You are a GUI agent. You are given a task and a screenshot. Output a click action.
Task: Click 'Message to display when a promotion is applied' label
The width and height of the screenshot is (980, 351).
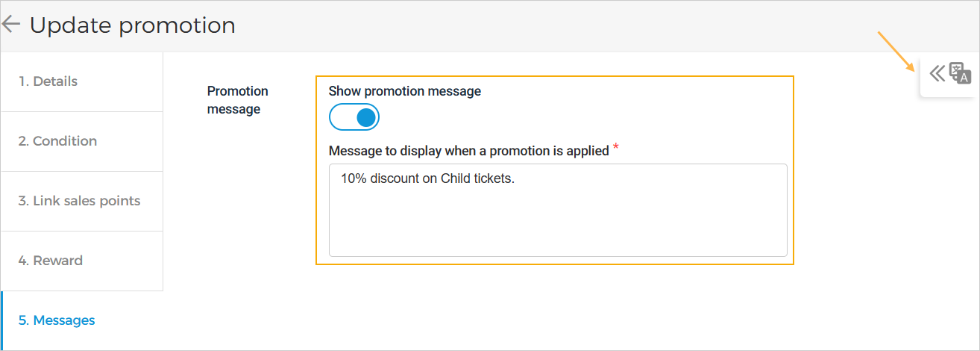468,151
